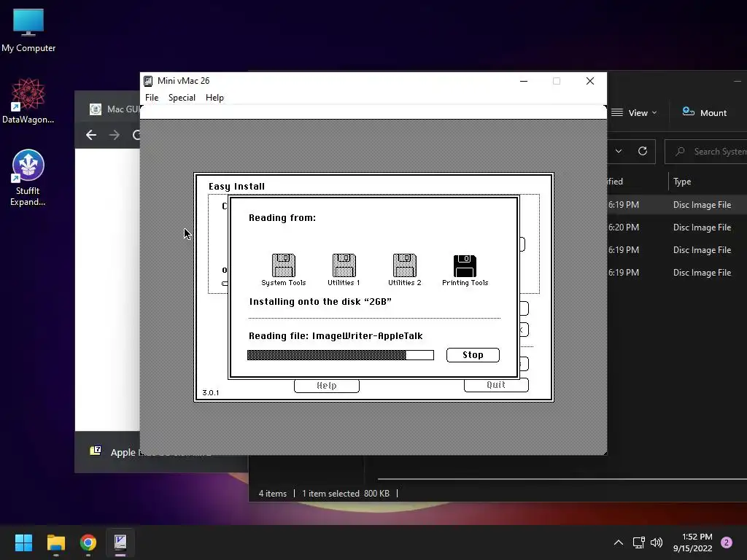Sort by the Type column header
Viewport: 747px width, 560px height.
click(682, 182)
